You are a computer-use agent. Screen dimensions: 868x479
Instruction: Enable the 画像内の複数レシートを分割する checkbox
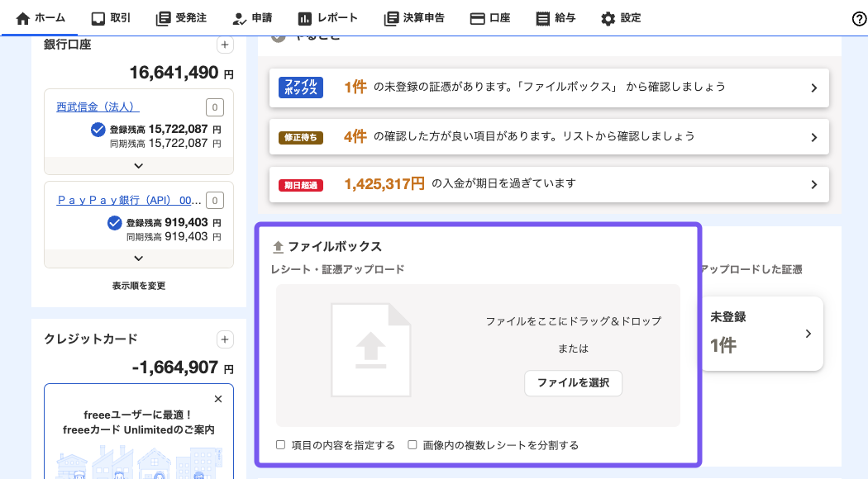point(412,444)
